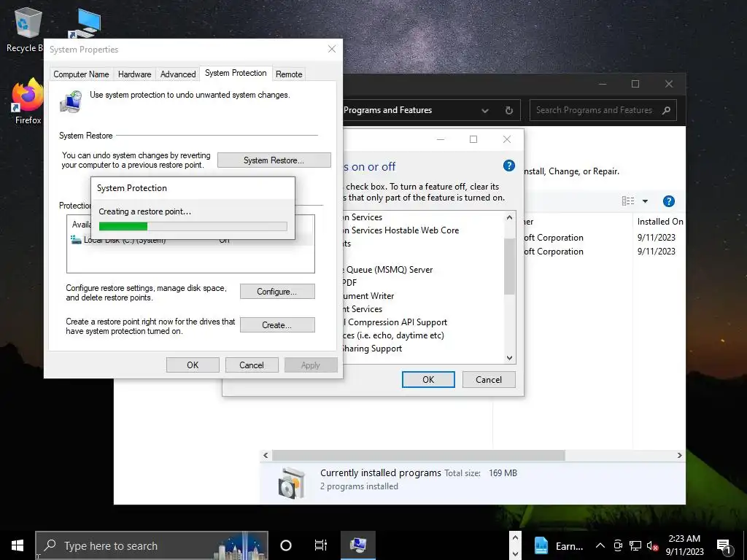This screenshot has width=747, height=560.
Task: Click the taskbar search box
Action: click(152, 545)
